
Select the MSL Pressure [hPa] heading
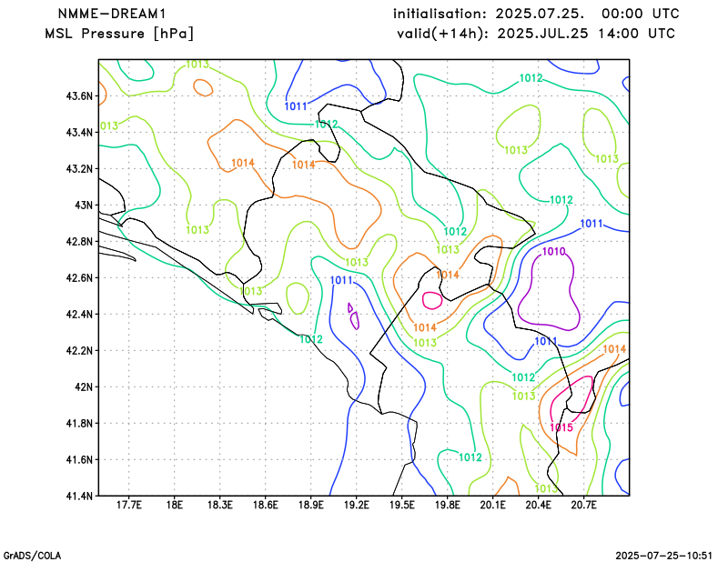(119, 34)
